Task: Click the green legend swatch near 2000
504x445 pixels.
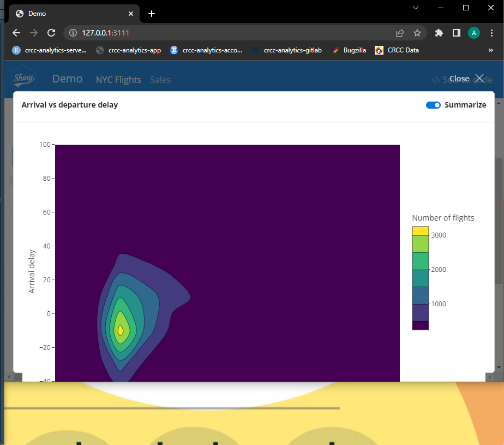Action: point(421,261)
